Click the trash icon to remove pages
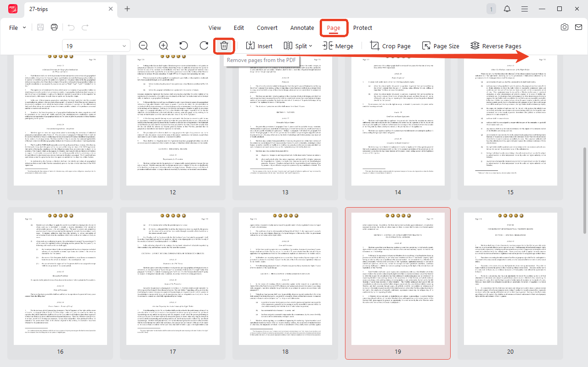Image resolution: width=588 pixels, height=367 pixels. point(224,46)
